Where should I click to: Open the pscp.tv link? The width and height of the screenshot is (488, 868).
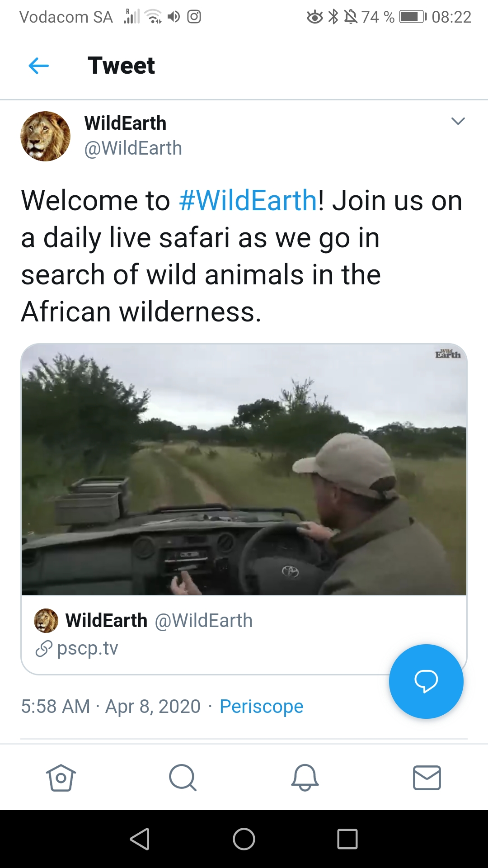tap(87, 648)
